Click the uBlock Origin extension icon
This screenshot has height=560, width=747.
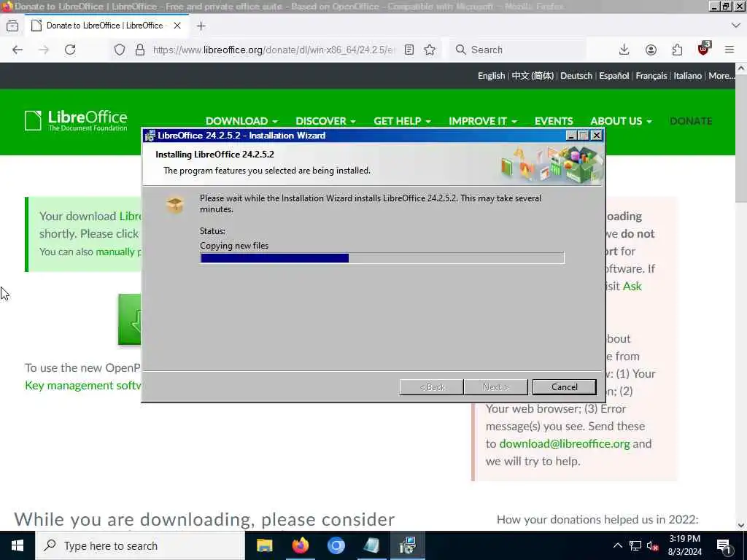(x=704, y=49)
